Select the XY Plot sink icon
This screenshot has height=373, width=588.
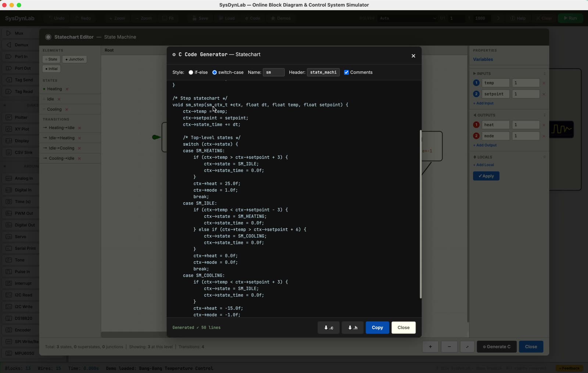(x=8, y=129)
